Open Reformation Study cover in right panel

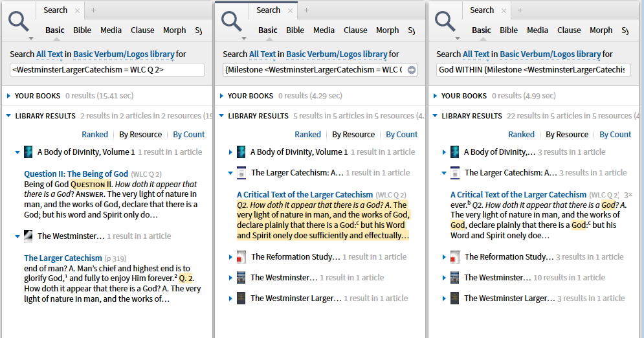click(454, 257)
